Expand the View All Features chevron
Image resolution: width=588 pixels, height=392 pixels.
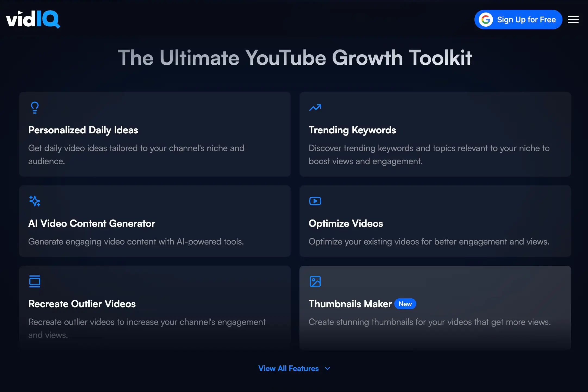pos(327,368)
